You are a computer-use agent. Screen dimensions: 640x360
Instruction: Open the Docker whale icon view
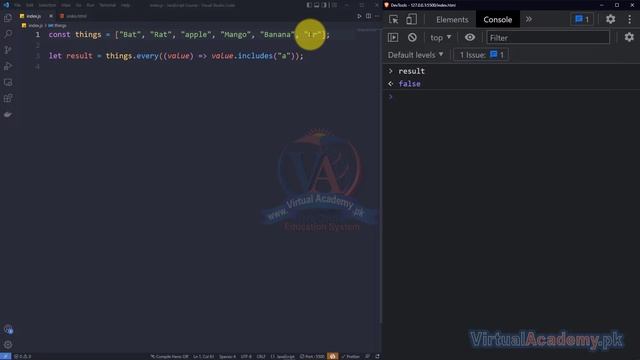[x=8, y=115]
